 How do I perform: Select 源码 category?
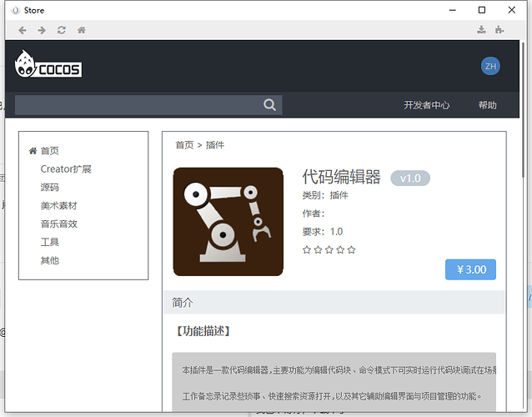click(x=50, y=188)
